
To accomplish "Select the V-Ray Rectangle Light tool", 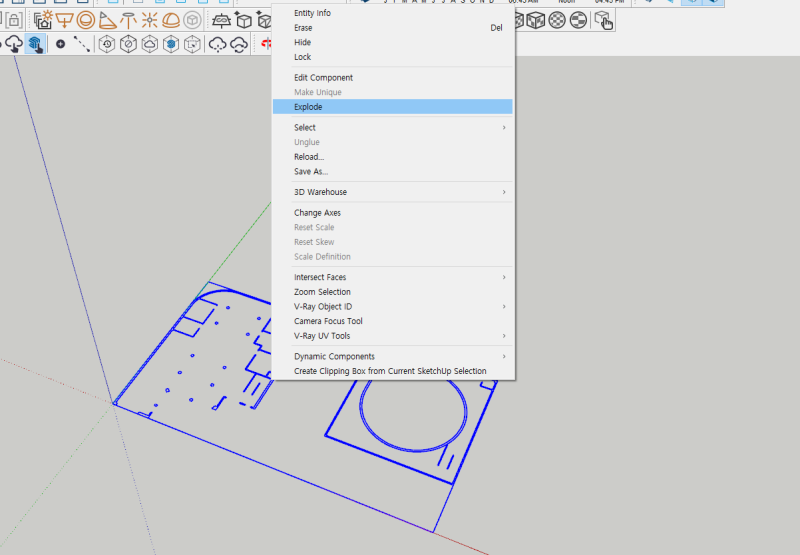I will pyautogui.click(x=64, y=20).
